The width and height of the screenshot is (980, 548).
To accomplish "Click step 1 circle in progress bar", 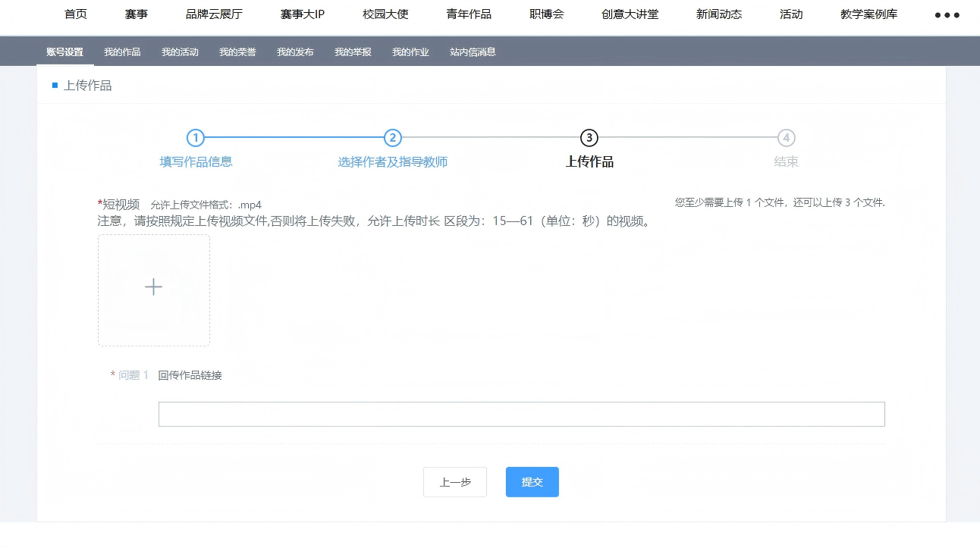I will pos(196,138).
